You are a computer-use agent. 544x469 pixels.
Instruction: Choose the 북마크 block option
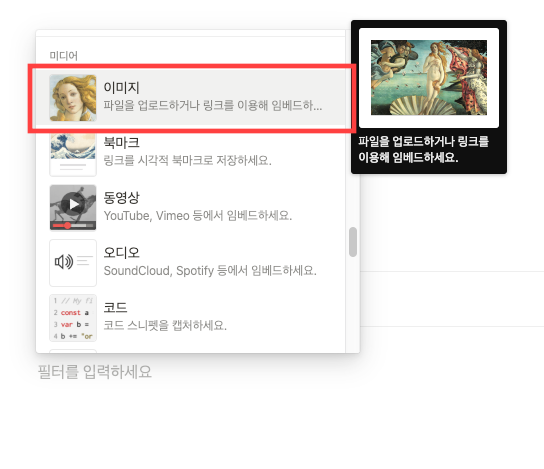pyautogui.click(x=191, y=153)
